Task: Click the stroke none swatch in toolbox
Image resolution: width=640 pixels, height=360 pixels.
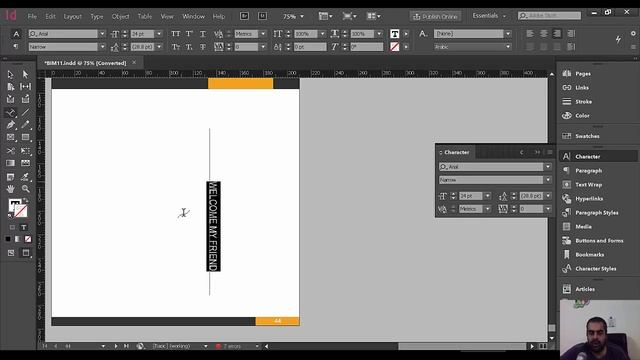Action: [x=20, y=211]
